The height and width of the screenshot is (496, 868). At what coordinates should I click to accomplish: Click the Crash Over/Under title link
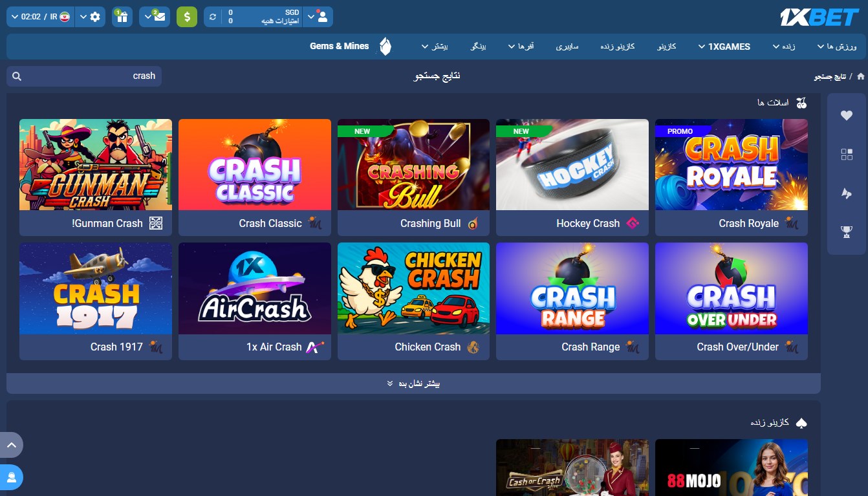[737, 347]
